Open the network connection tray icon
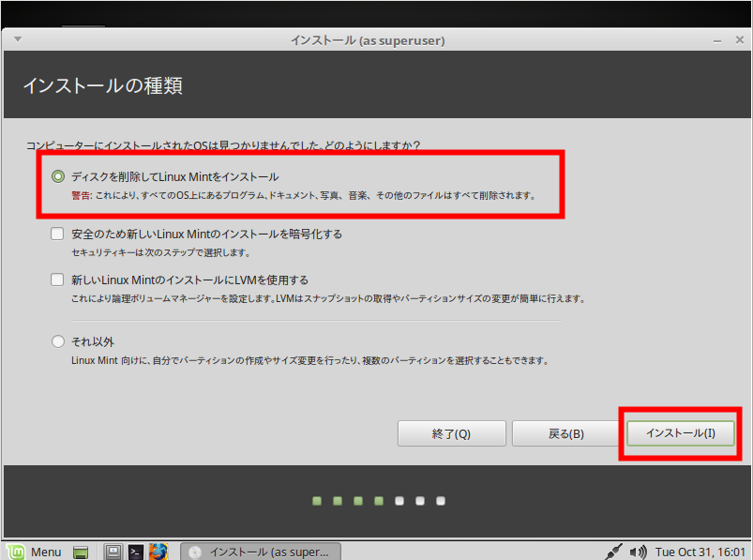 point(613,552)
